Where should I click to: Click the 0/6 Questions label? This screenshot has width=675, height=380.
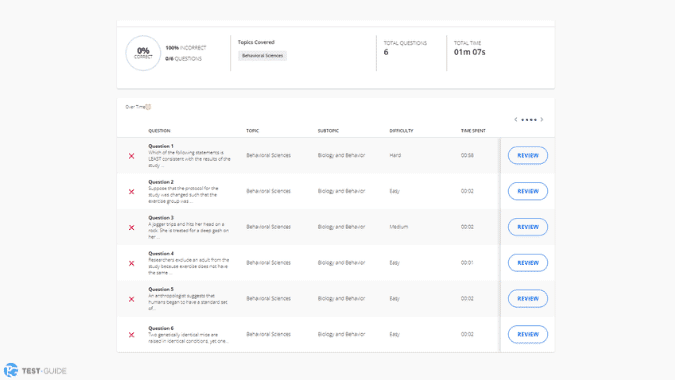pyautogui.click(x=183, y=59)
